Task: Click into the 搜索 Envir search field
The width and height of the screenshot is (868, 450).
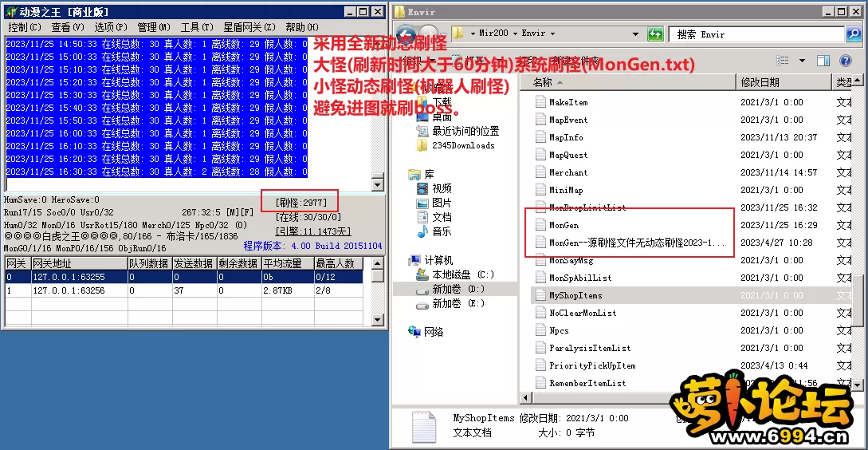Action: click(x=757, y=34)
